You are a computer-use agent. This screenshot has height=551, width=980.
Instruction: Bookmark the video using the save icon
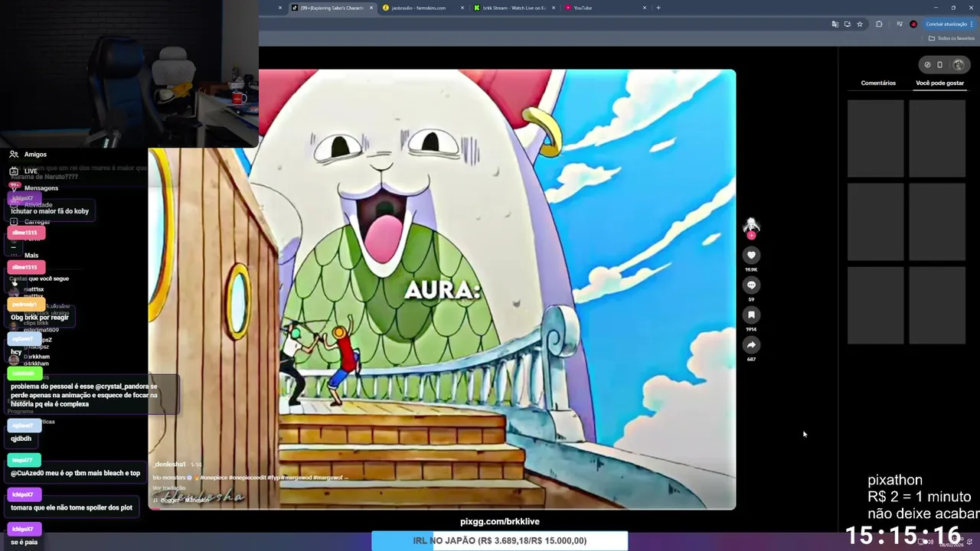(x=751, y=315)
